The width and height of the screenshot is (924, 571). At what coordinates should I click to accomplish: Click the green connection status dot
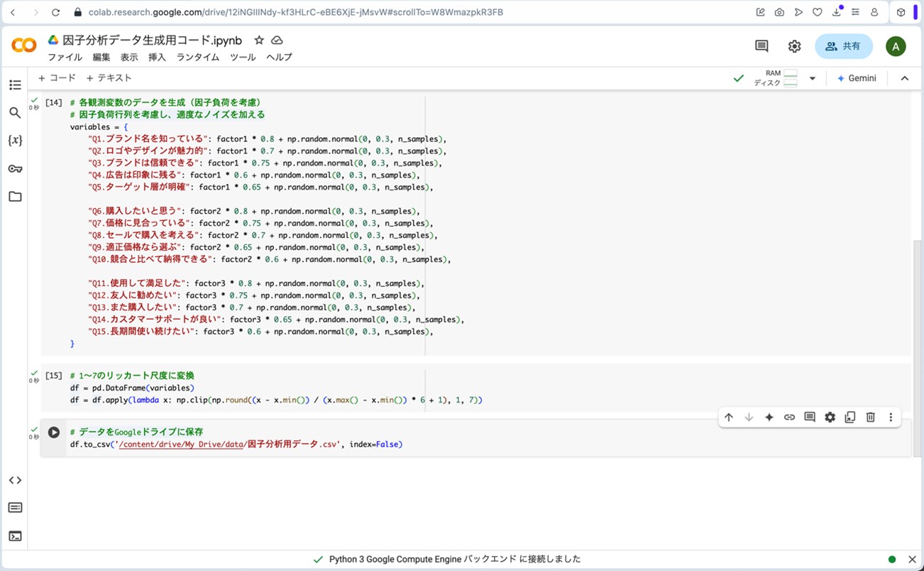[892, 560]
